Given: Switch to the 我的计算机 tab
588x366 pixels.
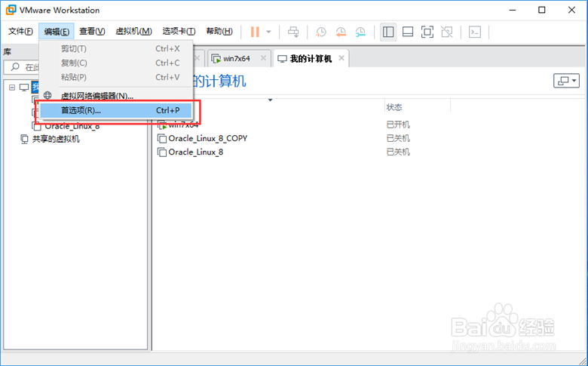Looking at the screenshot, I should pyautogui.click(x=311, y=59).
